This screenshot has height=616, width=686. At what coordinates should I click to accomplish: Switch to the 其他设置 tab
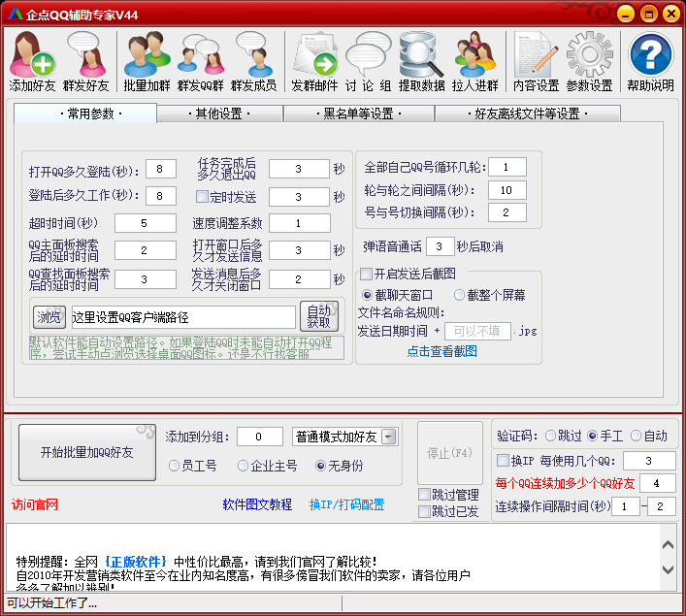coord(218,113)
